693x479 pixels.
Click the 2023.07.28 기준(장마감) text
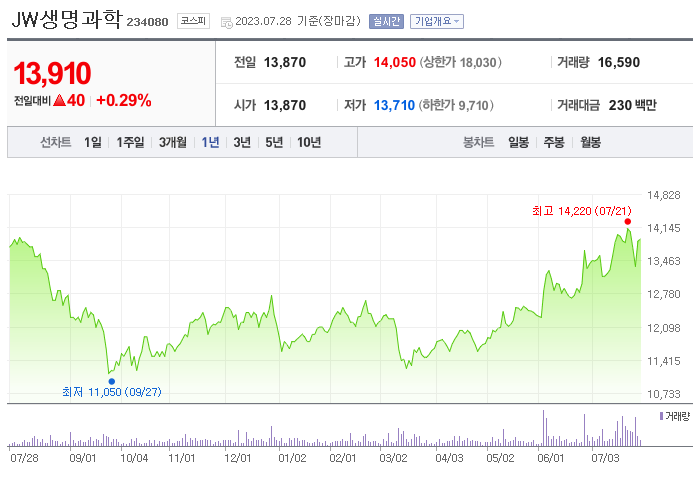pos(298,21)
